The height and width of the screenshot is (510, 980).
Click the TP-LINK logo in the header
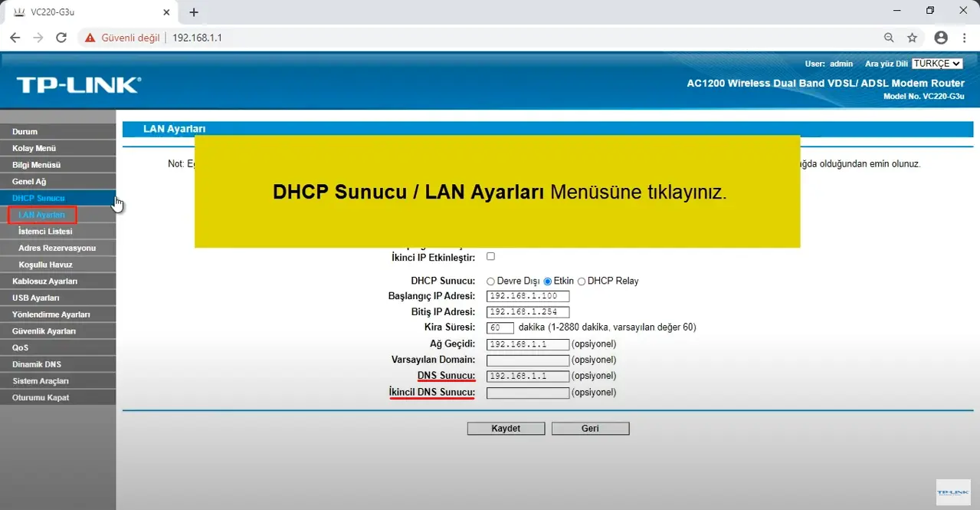(x=79, y=85)
